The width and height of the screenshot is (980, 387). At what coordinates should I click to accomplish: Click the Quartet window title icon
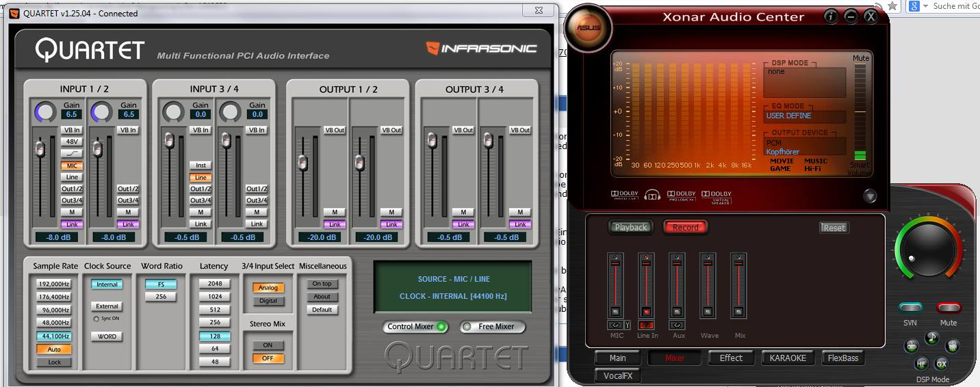pyautogui.click(x=14, y=13)
